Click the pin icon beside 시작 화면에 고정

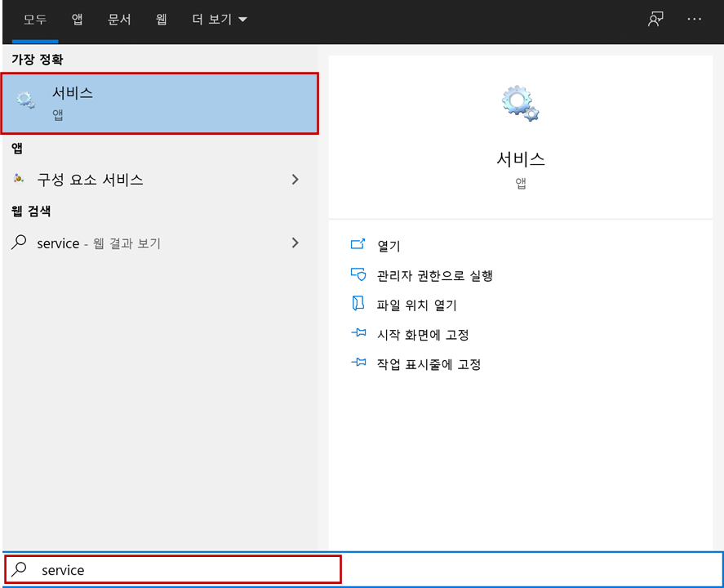point(358,332)
